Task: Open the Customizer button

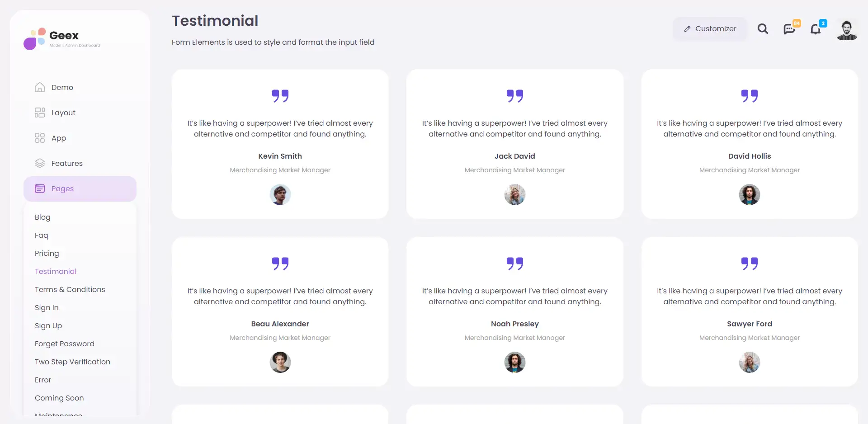Action: click(710, 29)
